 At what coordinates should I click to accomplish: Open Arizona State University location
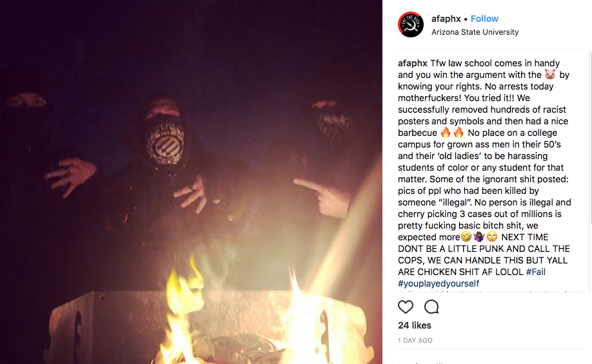tap(475, 32)
